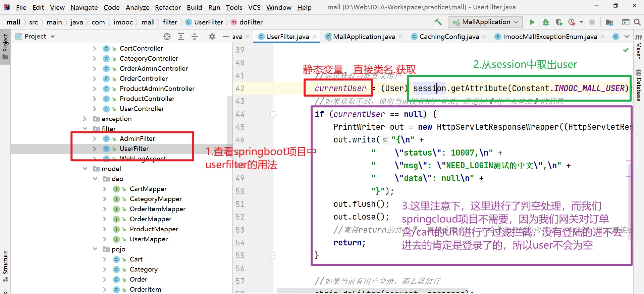Screen dimensions: 644x294
Task: Start debugging with the bug icon
Action: click(546, 22)
